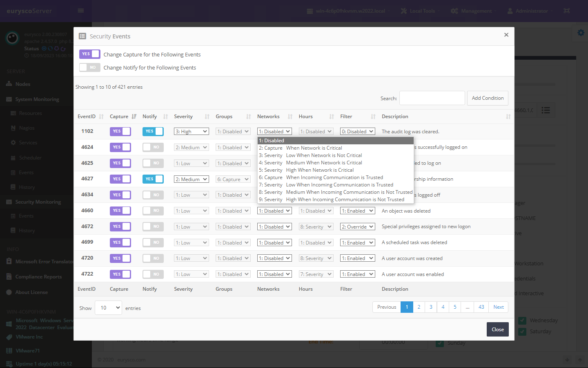Open Filter dropdown for event 4672
This screenshot has width=588, height=368.
357,227
